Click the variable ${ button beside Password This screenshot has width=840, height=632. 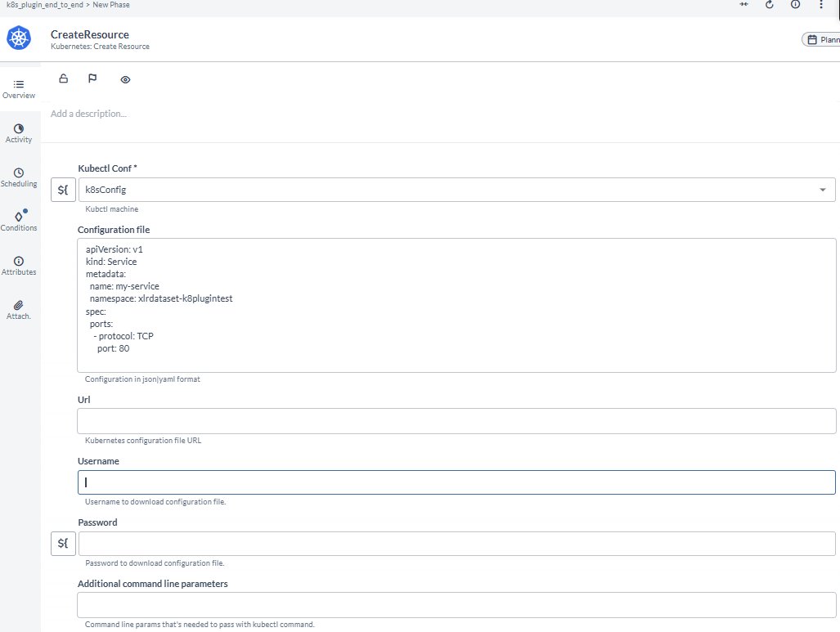point(63,544)
